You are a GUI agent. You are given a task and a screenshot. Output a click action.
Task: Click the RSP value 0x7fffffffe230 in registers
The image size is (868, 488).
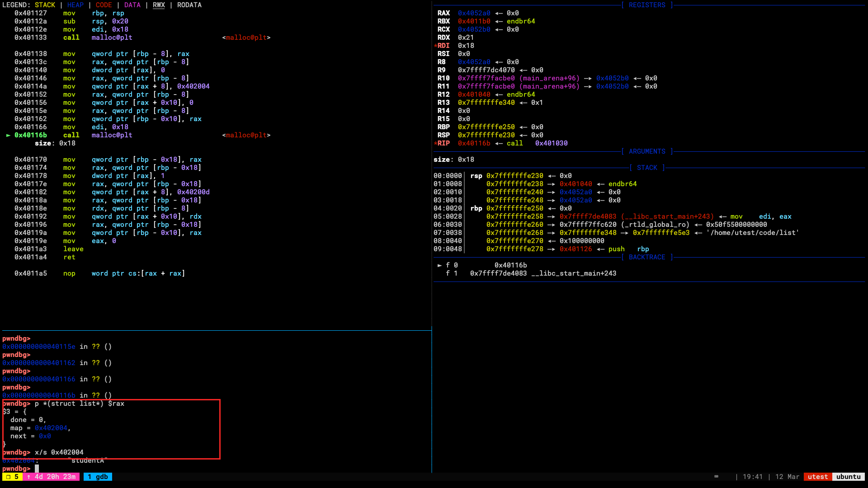point(486,135)
